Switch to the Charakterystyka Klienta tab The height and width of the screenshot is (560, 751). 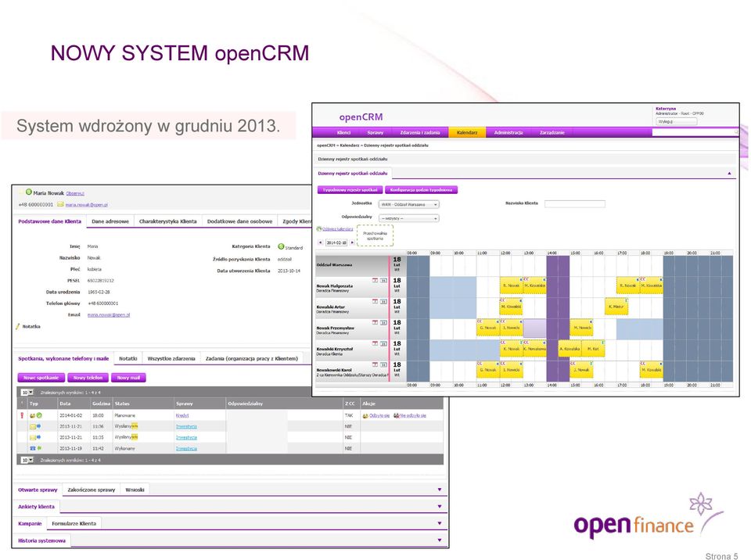pos(167,221)
